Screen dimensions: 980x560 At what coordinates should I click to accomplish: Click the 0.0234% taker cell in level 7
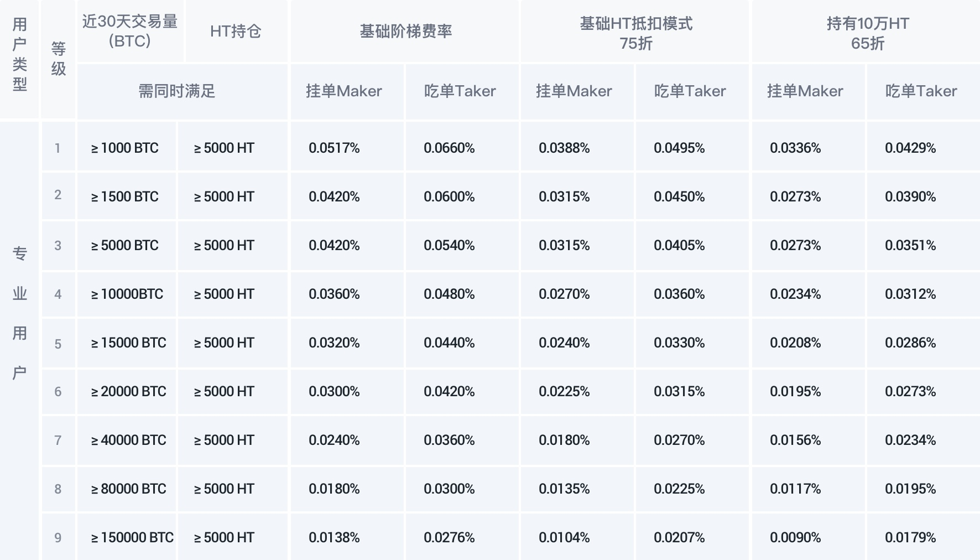click(x=923, y=440)
